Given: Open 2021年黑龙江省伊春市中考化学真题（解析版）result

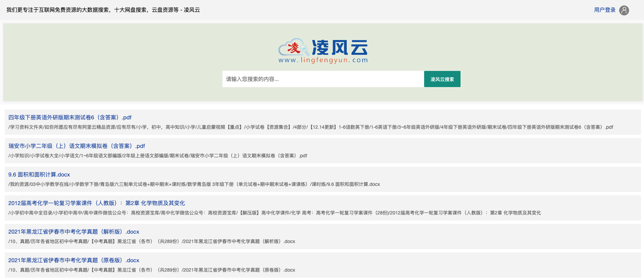Looking at the screenshot, I should pos(74,232).
